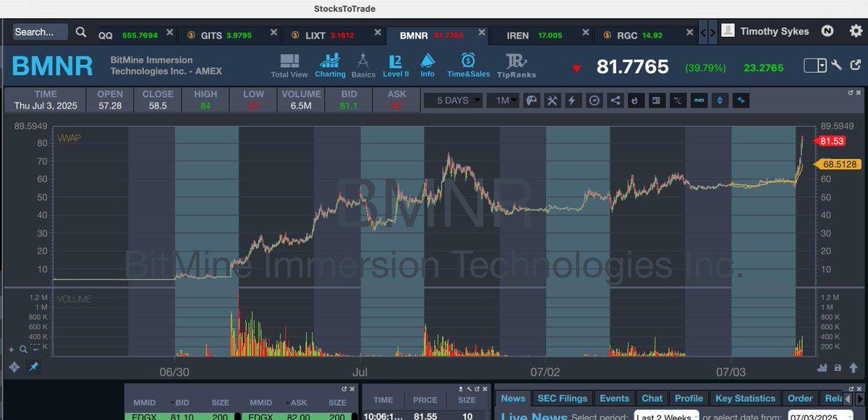Click the Search symbol input field
The width and height of the screenshot is (868, 420).
[41, 32]
